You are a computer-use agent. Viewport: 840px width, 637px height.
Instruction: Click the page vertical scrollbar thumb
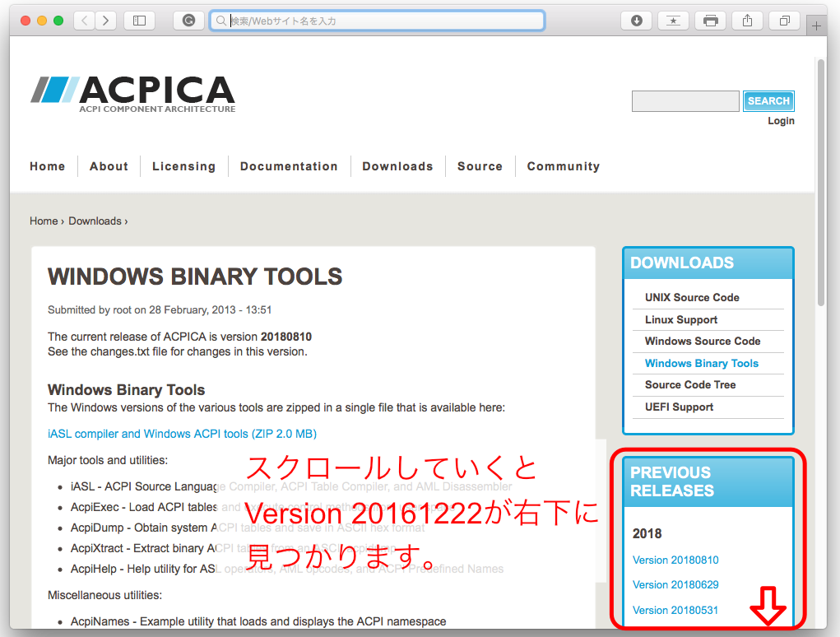point(821,182)
